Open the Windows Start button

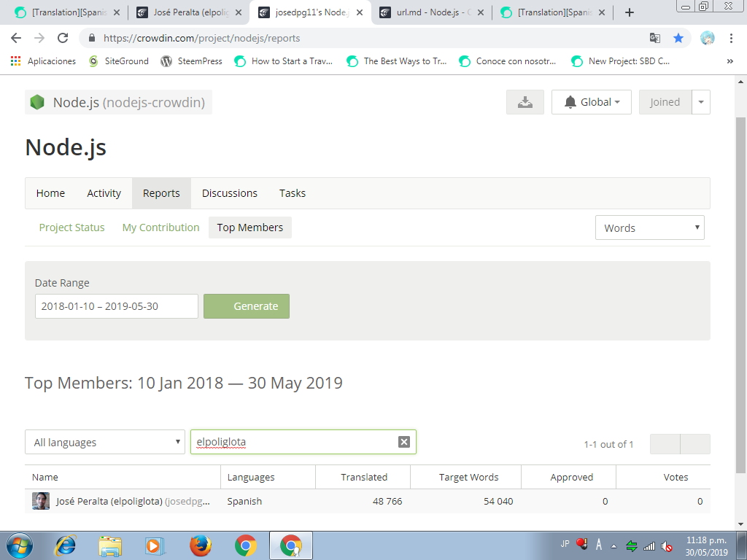coord(20,545)
